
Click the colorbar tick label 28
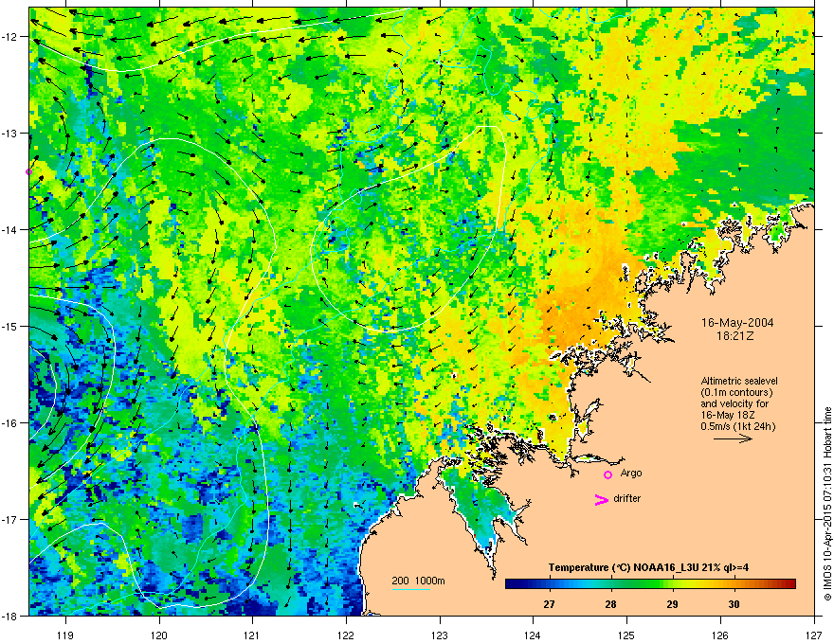pyautogui.click(x=610, y=604)
